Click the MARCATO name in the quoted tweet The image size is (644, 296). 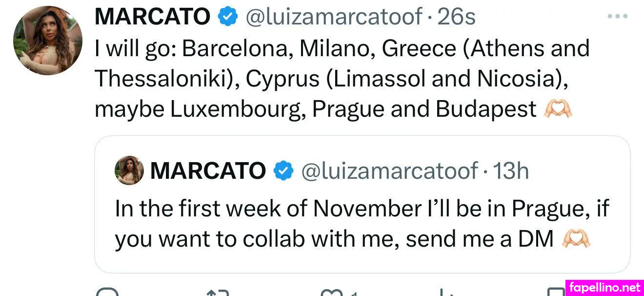(208, 170)
